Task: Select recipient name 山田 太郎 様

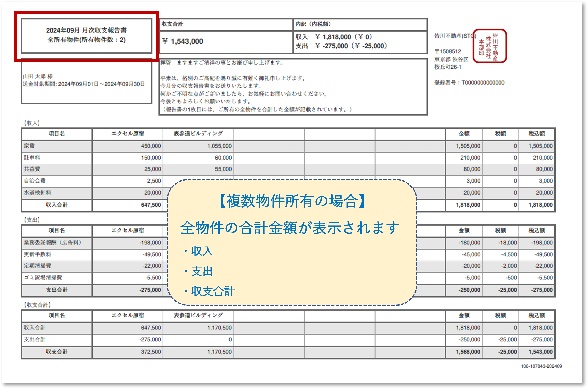Action: coord(37,77)
